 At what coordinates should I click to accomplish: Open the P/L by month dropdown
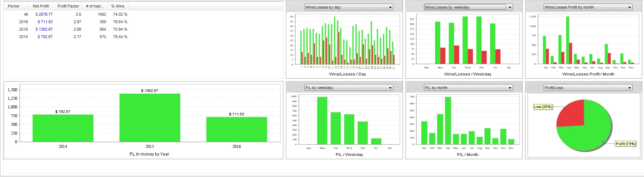click(468, 88)
